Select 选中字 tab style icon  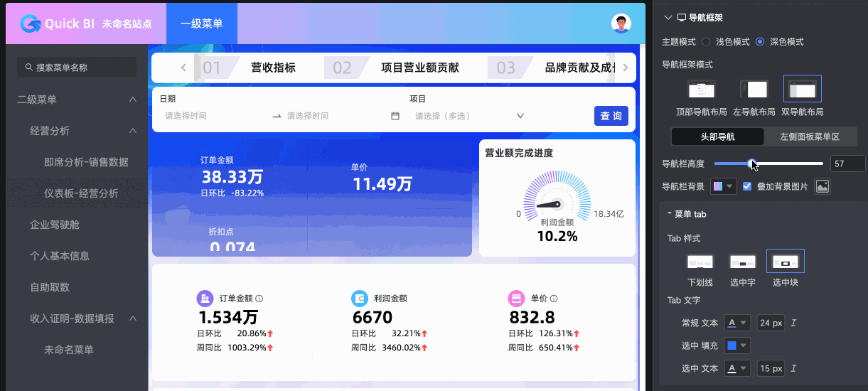pyautogui.click(x=742, y=262)
